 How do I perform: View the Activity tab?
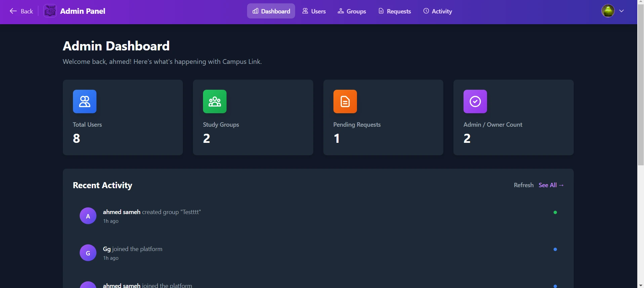click(x=438, y=11)
